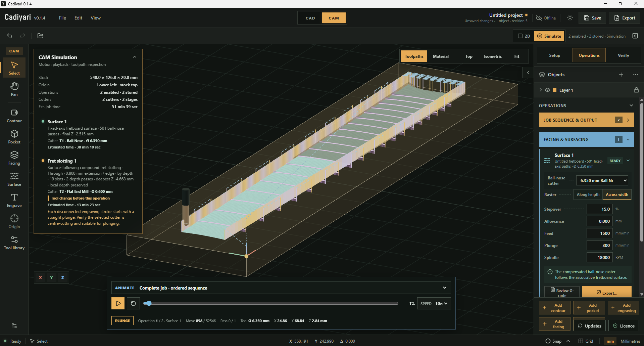
Task: Play the toolpath animation
Action: pyautogui.click(x=118, y=303)
